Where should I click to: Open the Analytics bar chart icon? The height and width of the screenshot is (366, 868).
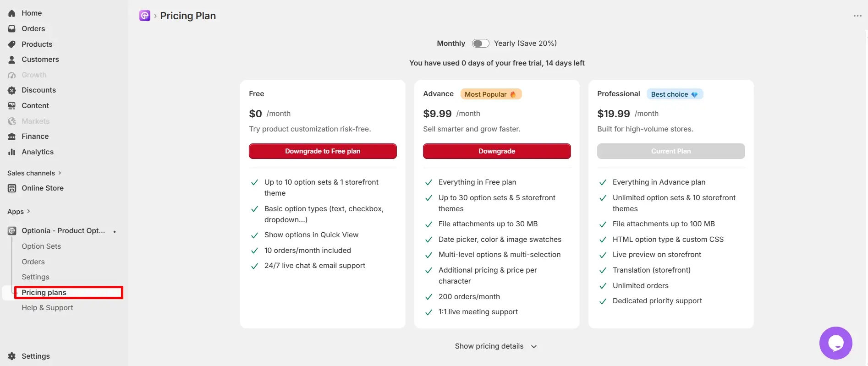click(x=12, y=152)
